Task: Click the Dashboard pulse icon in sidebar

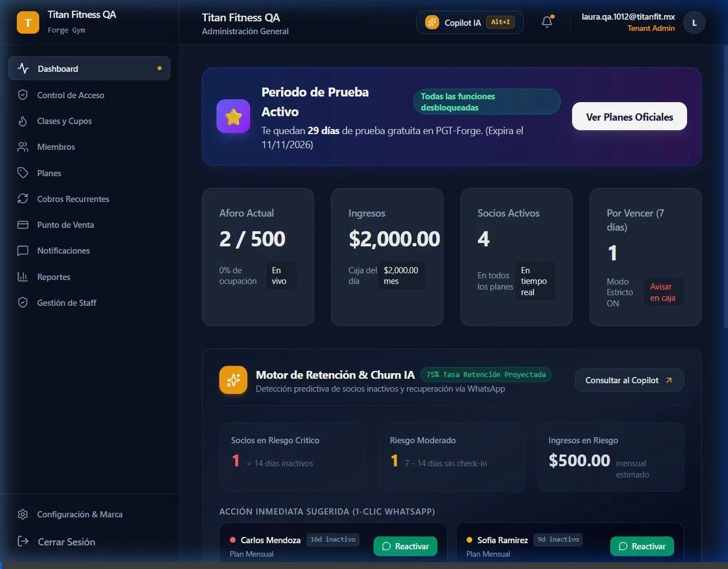Action: tap(23, 68)
